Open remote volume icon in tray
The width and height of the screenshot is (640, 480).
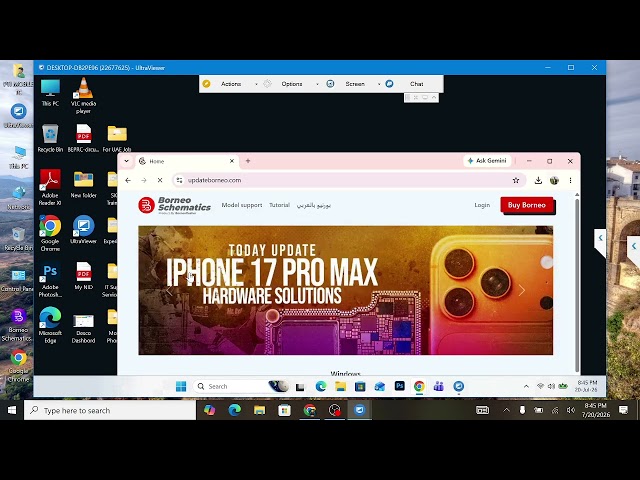(551, 386)
